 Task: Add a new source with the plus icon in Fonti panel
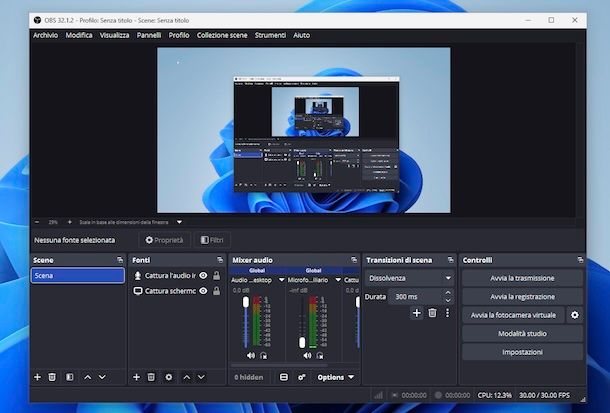click(136, 377)
